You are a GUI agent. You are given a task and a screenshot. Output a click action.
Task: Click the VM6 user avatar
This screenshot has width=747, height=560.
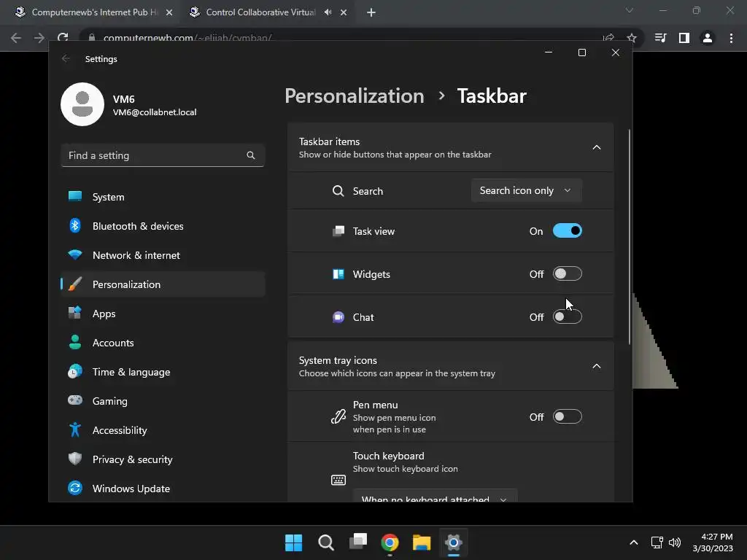point(82,104)
